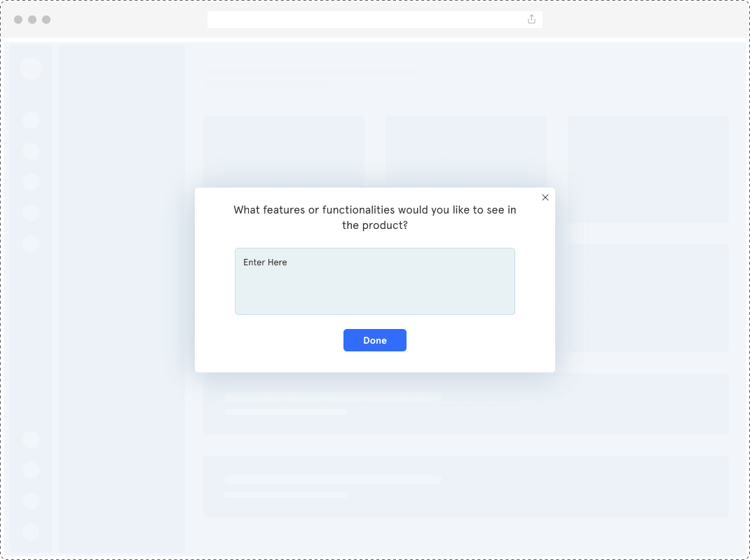This screenshot has width=750, height=560.
Task: Click the third gray window control dot
Action: (x=46, y=20)
